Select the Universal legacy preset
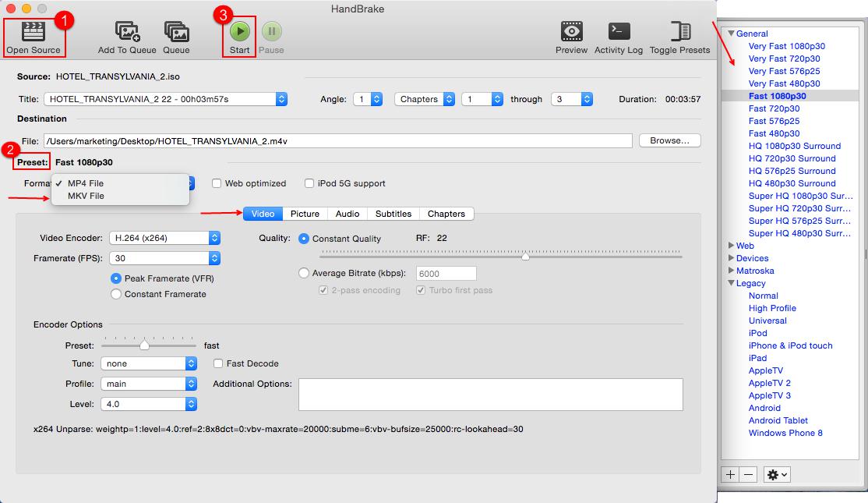Screen dimensions: 868x503 point(767,321)
